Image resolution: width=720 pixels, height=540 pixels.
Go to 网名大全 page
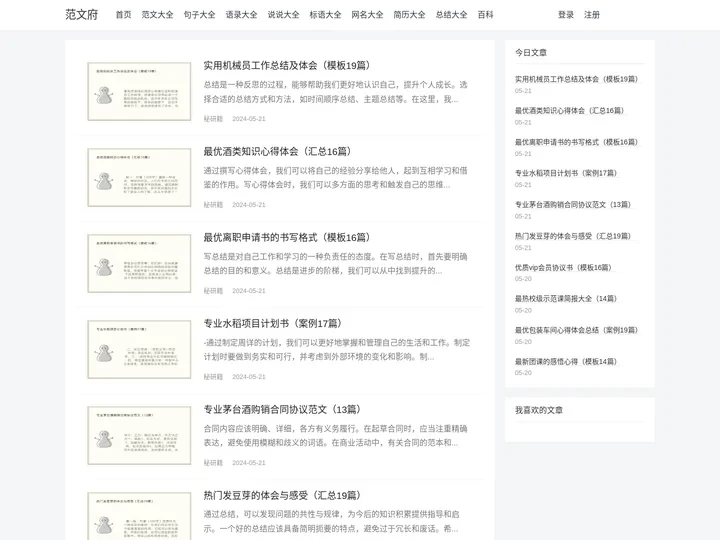[x=367, y=15]
